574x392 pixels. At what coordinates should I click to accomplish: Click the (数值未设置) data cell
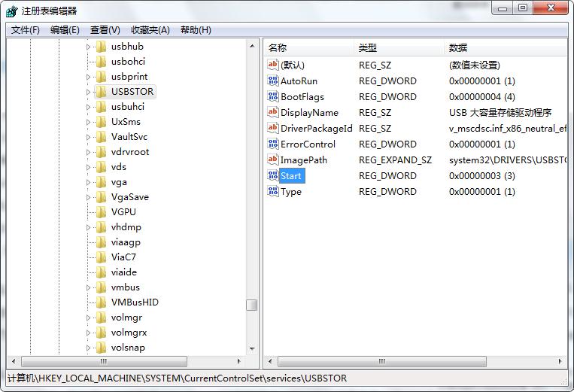pos(475,65)
